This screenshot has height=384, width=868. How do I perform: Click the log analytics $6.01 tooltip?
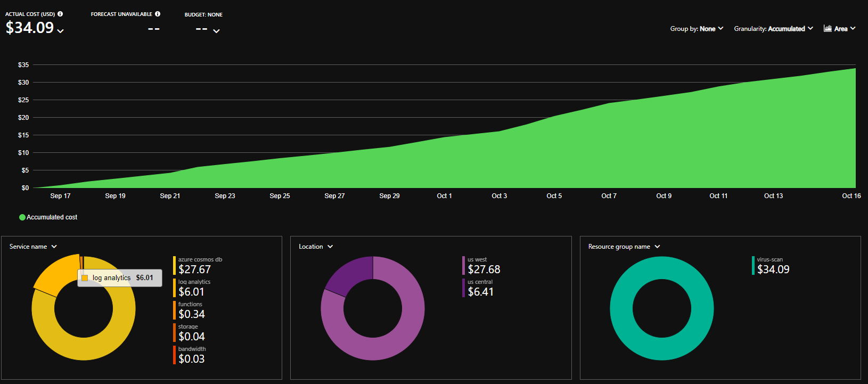120,278
